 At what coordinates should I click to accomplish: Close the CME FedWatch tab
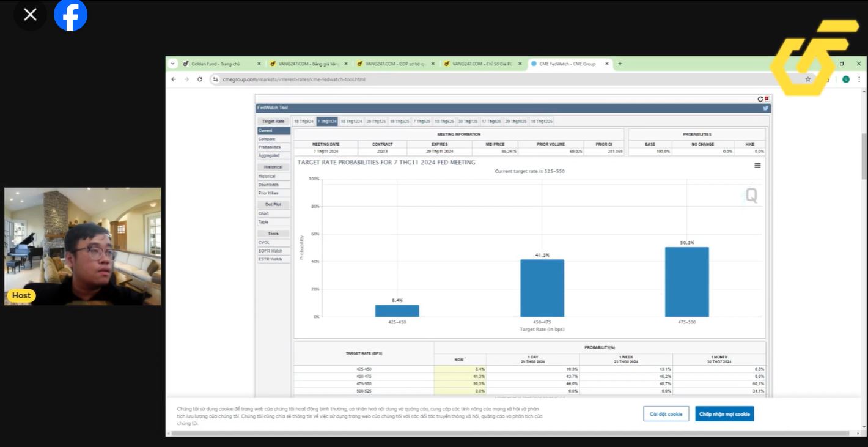pyautogui.click(x=607, y=64)
